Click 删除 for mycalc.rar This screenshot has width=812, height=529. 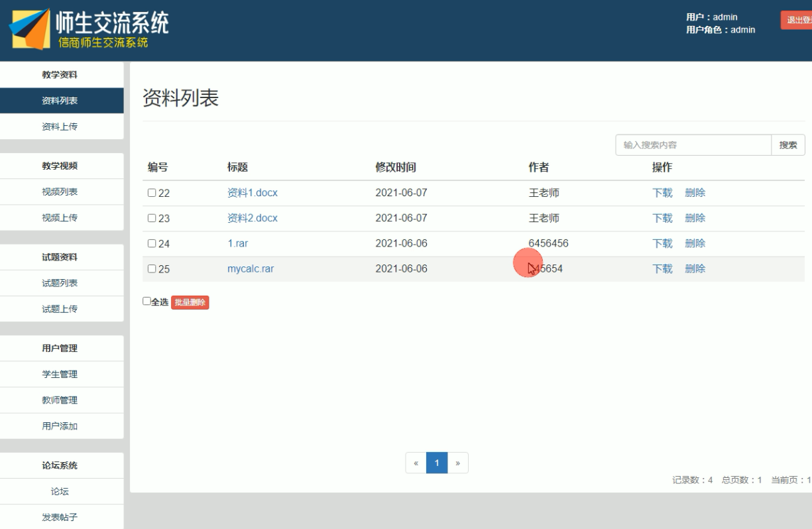click(695, 269)
